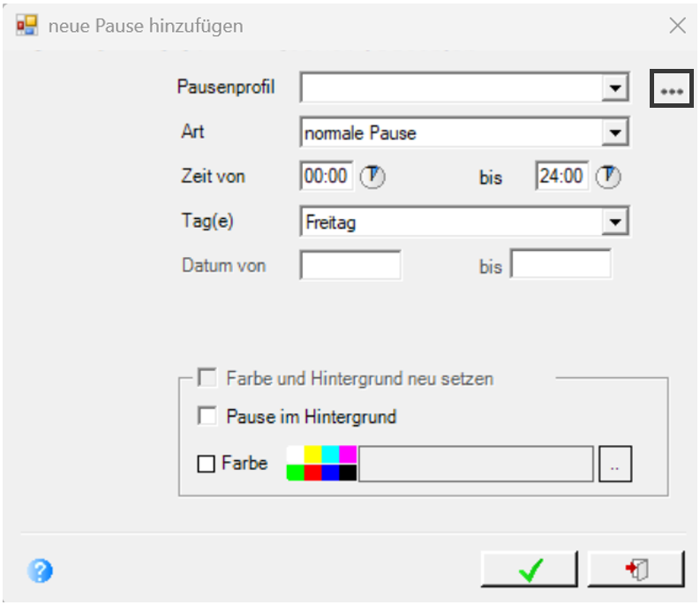The image size is (700, 605).
Task: Open help with the blue question mark
Action: click(41, 571)
